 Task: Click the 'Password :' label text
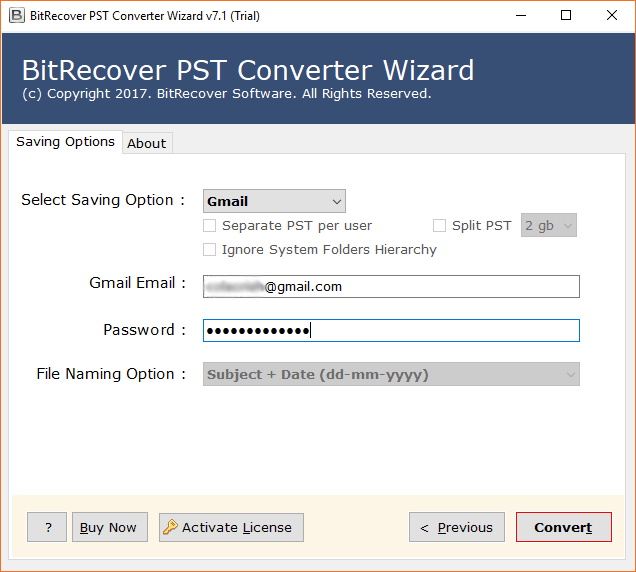pos(144,330)
